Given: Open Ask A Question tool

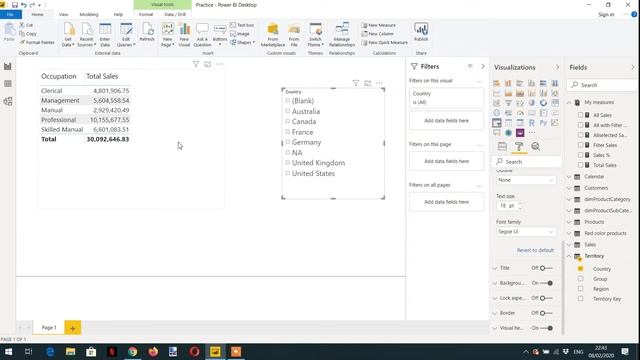Looking at the screenshot, I should (x=202, y=35).
